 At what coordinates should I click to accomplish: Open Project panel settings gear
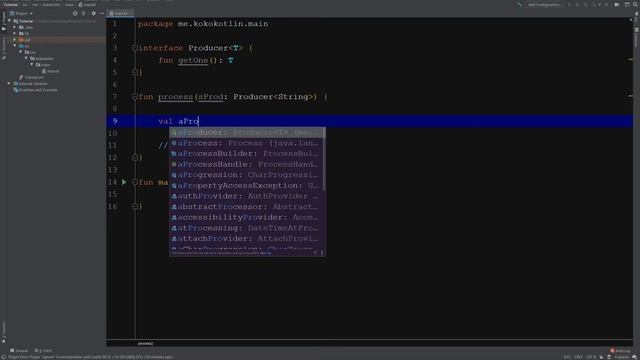tap(93, 13)
